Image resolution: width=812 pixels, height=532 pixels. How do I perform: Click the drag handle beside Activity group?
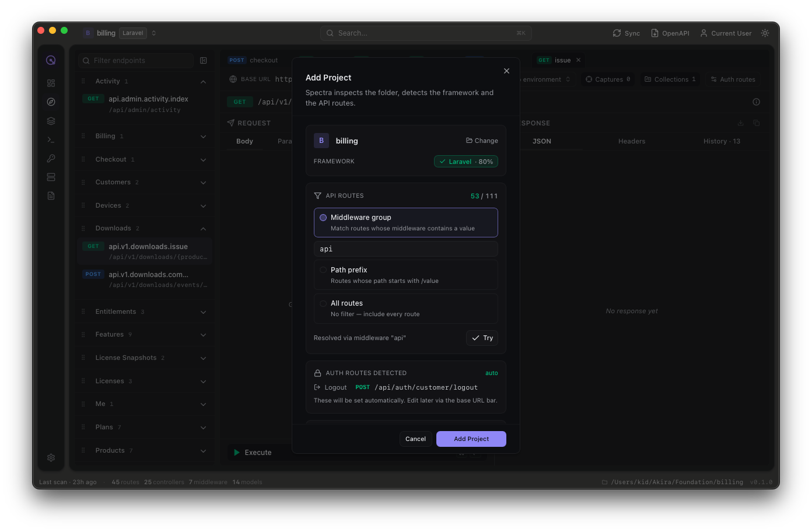click(x=83, y=81)
